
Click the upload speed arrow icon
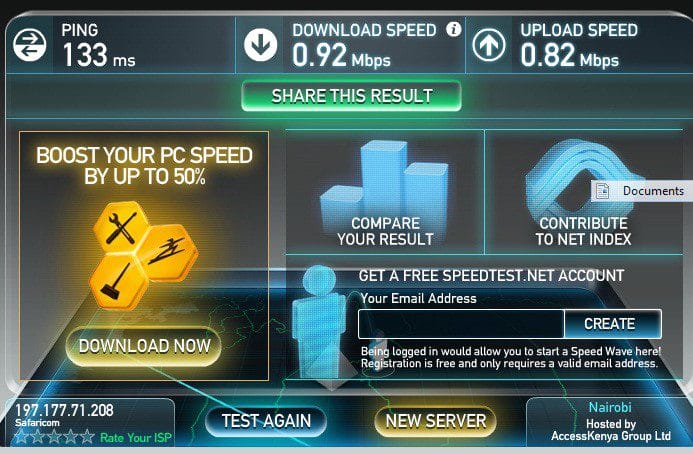click(x=489, y=45)
